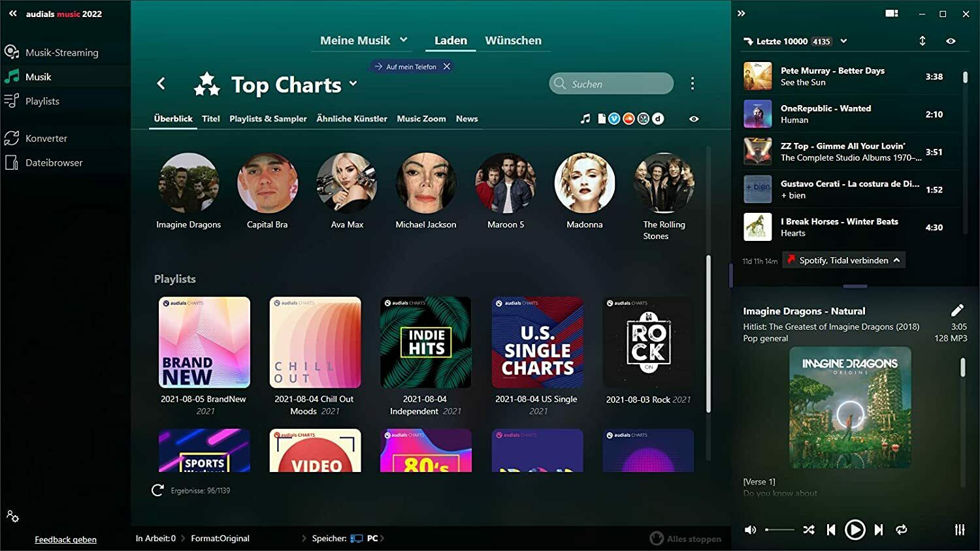Image resolution: width=980 pixels, height=551 pixels.
Task: Toggle repeat playback mode
Action: click(902, 530)
